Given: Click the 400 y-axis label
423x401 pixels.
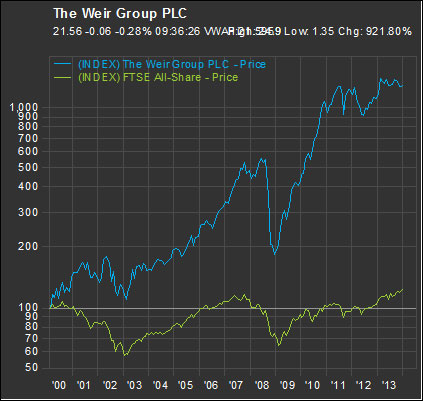Looking at the screenshot, I should pyautogui.click(x=29, y=187).
